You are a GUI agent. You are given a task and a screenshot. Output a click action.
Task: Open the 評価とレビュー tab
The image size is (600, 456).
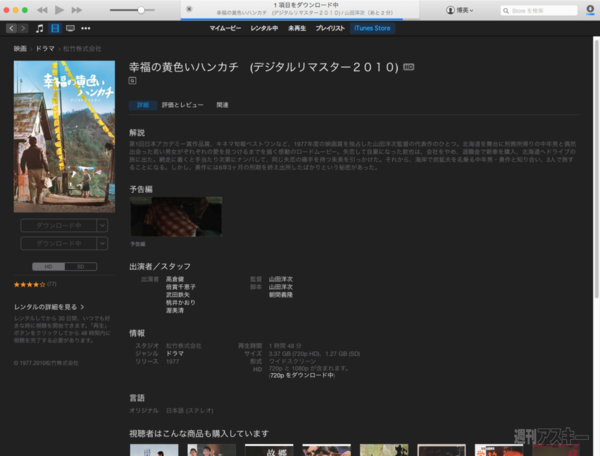click(183, 105)
